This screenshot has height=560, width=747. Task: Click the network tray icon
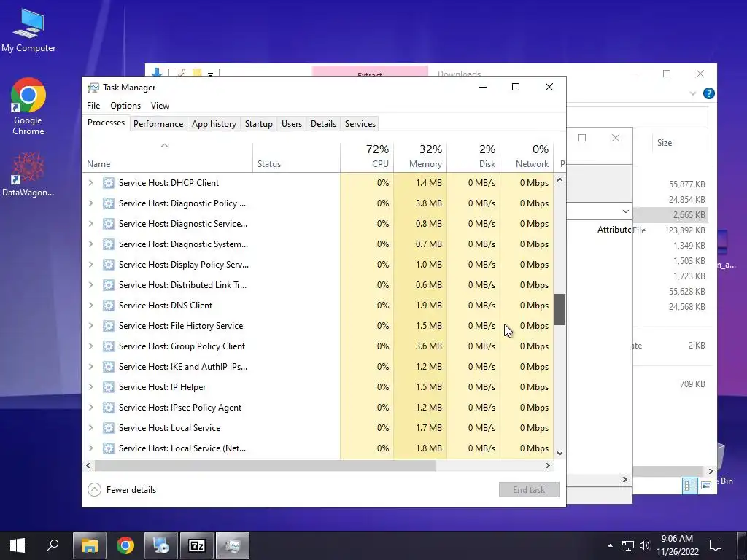point(628,545)
